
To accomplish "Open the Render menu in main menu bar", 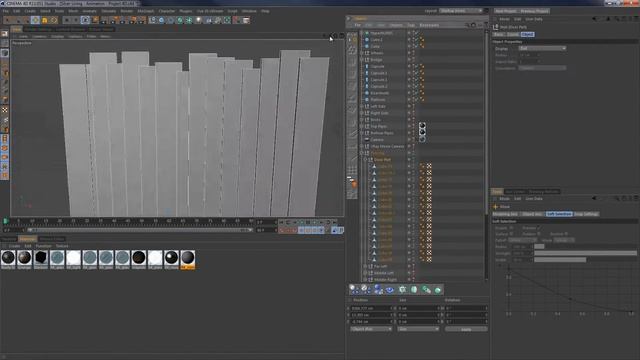I will pyautogui.click(x=127, y=11).
